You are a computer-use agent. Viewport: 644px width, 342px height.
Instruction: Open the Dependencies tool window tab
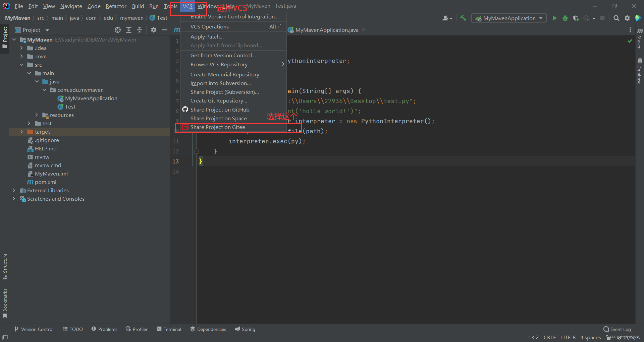(208, 329)
